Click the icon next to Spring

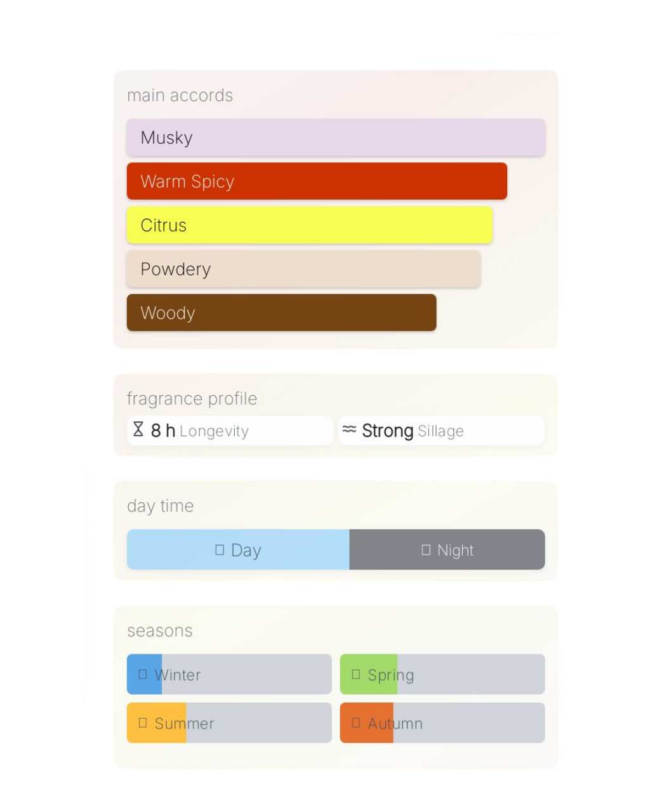[x=356, y=674]
